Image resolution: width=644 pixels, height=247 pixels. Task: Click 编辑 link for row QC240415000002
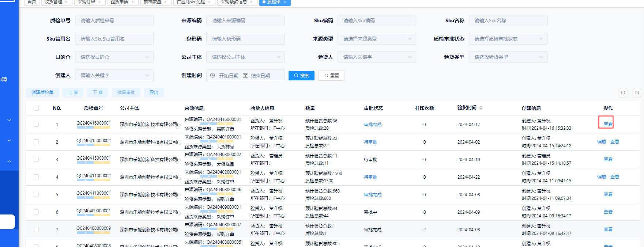tap(601, 142)
